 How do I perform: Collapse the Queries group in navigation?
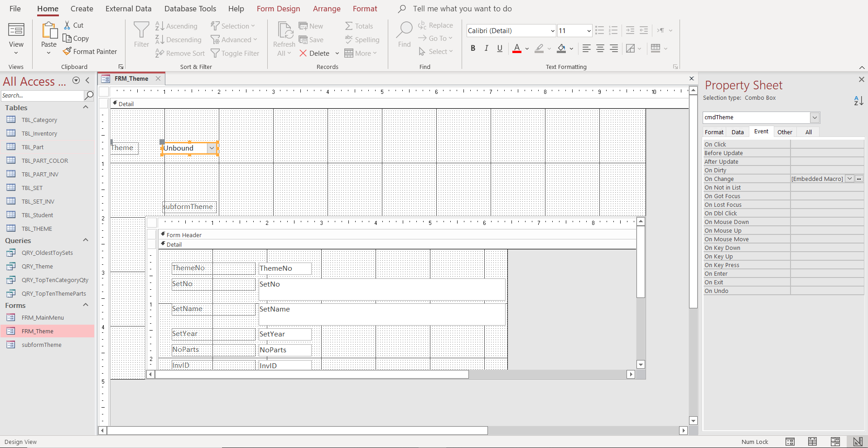(x=85, y=240)
